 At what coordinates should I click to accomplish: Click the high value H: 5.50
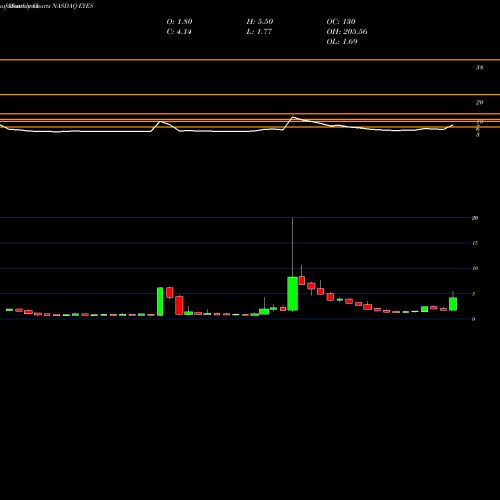[x=260, y=22]
